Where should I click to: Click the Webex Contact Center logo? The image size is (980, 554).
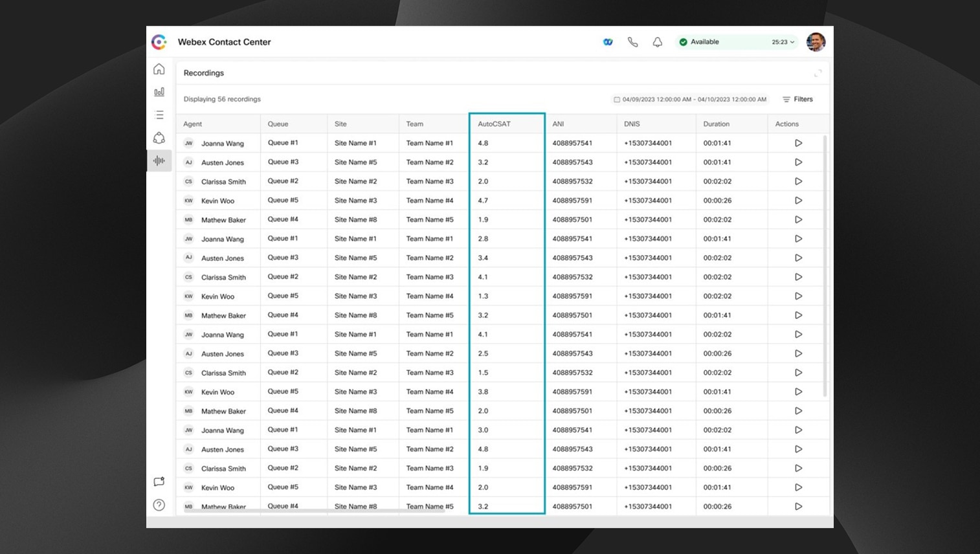(159, 42)
